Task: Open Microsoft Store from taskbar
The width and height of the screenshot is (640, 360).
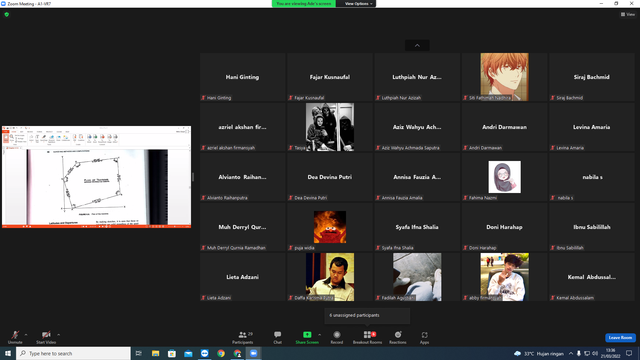Action: 172,353
